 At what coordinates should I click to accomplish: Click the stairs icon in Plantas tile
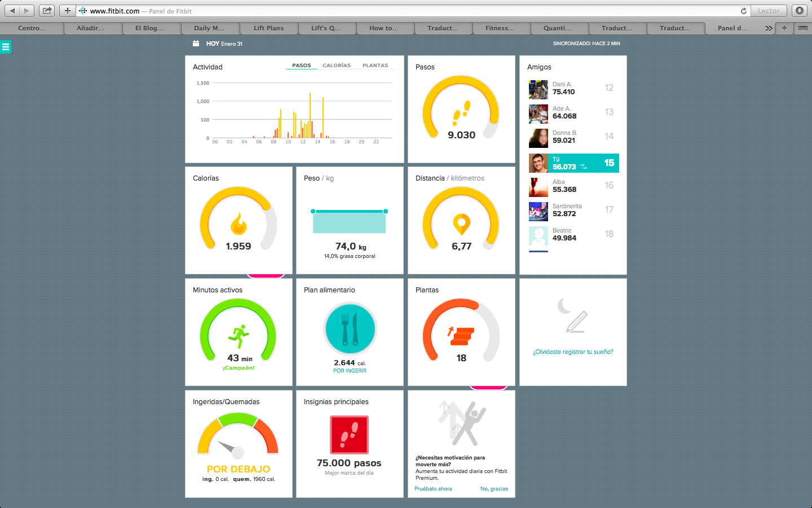pos(461,335)
